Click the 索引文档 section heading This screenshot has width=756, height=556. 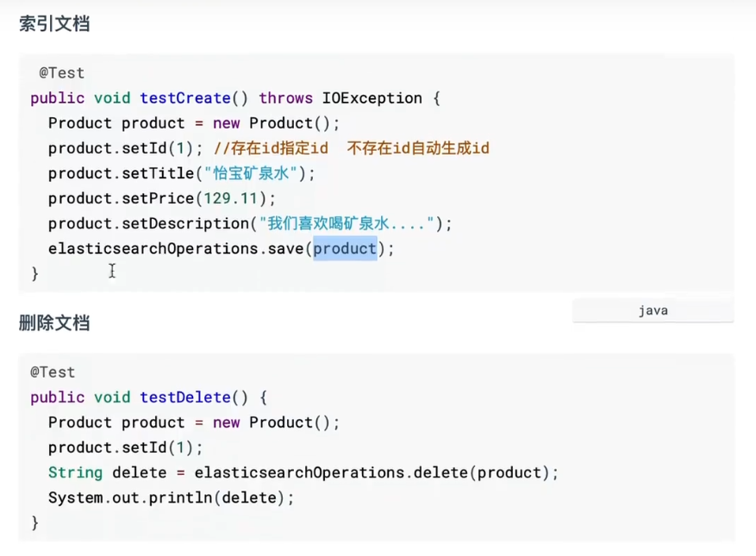pos(54,24)
